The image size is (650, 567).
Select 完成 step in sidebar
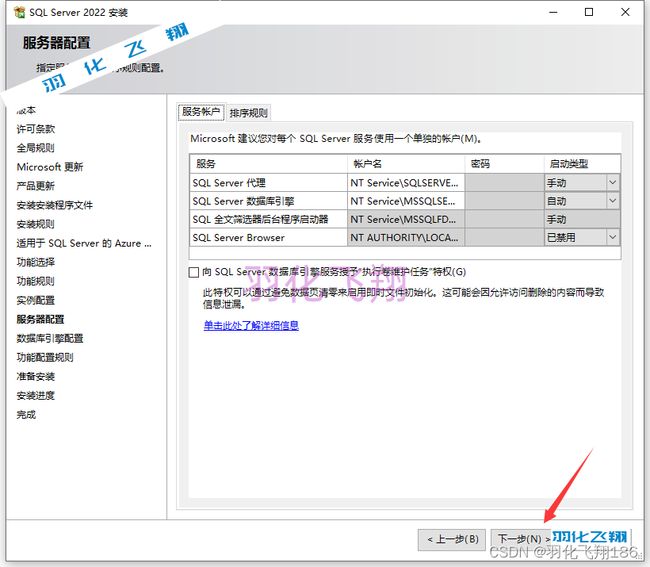click(26, 415)
